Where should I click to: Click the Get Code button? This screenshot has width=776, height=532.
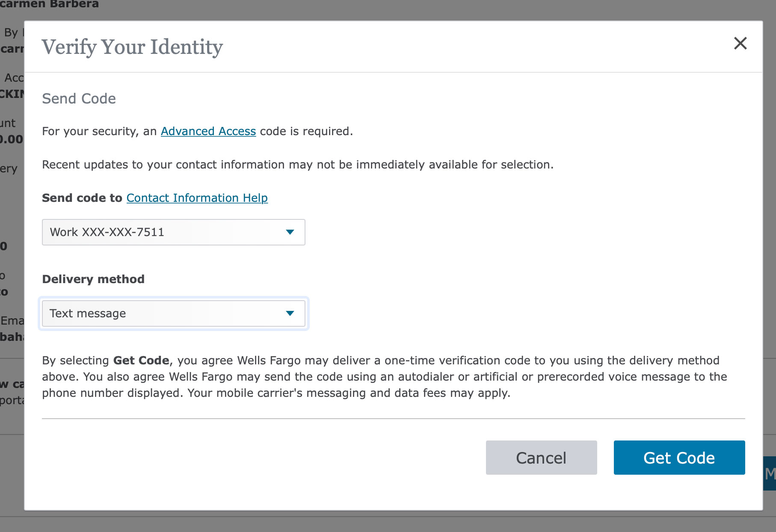pyautogui.click(x=679, y=458)
